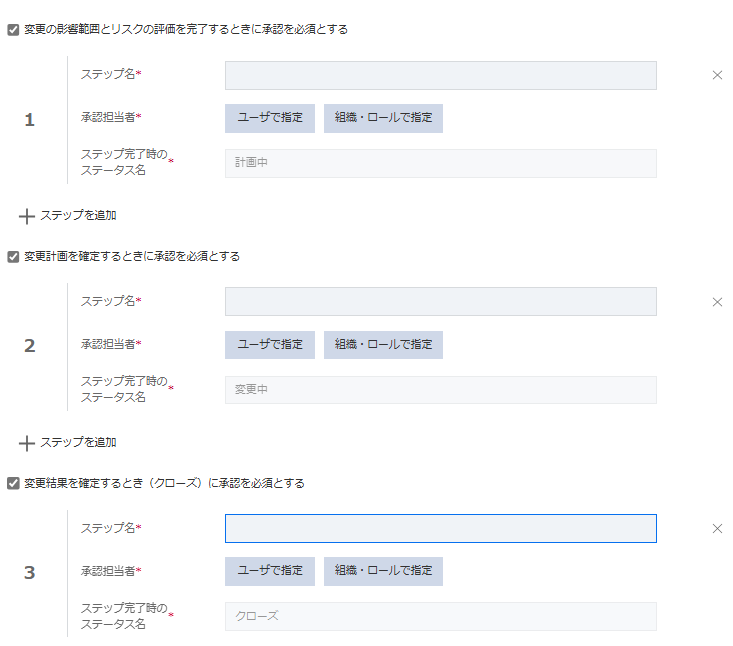Image resolution: width=733 pixels, height=646 pixels.
Task: Focus the step 1 ステップ名 input field
Action: (440, 76)
